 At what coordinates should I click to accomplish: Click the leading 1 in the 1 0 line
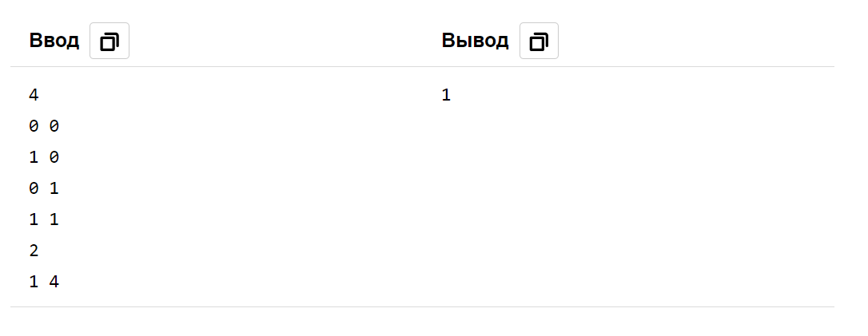coord(34,157)
